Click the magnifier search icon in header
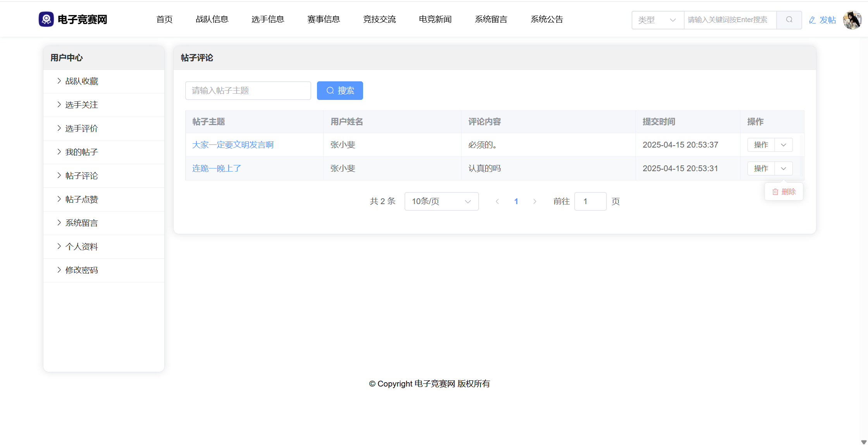 789,20
